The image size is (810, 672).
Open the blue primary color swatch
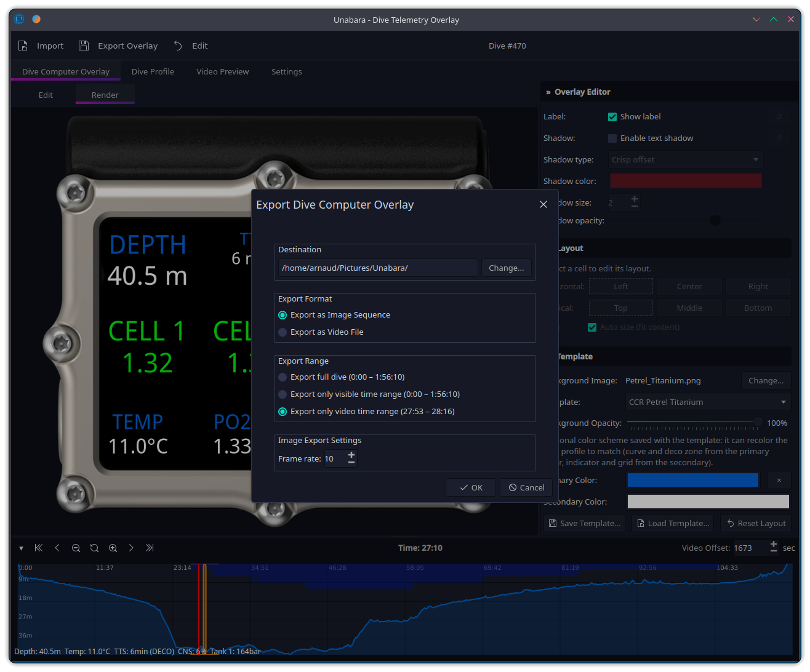click(x=693, y=480)
